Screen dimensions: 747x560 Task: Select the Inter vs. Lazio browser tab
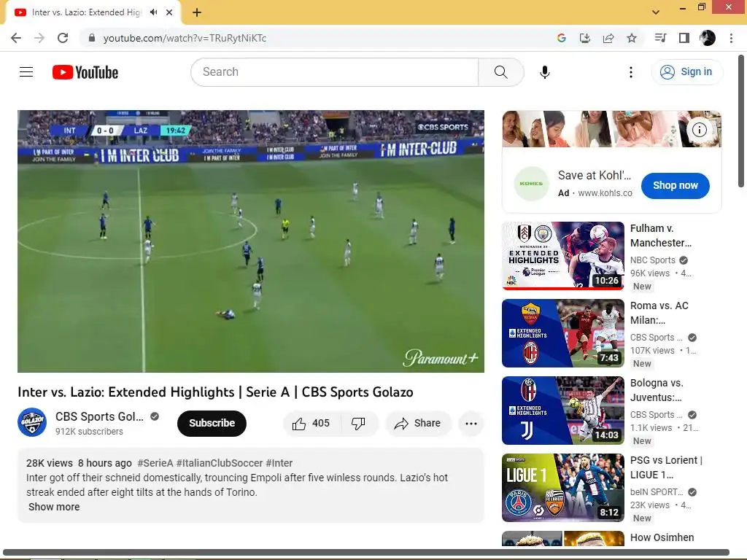pyautogui.click(x=93, y=12)
